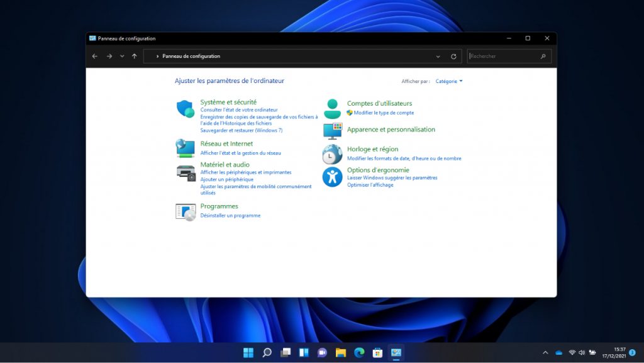
Task: Open the Windows Start menu on taskbar
Action: pyautogui.click(x=248, y=352)
